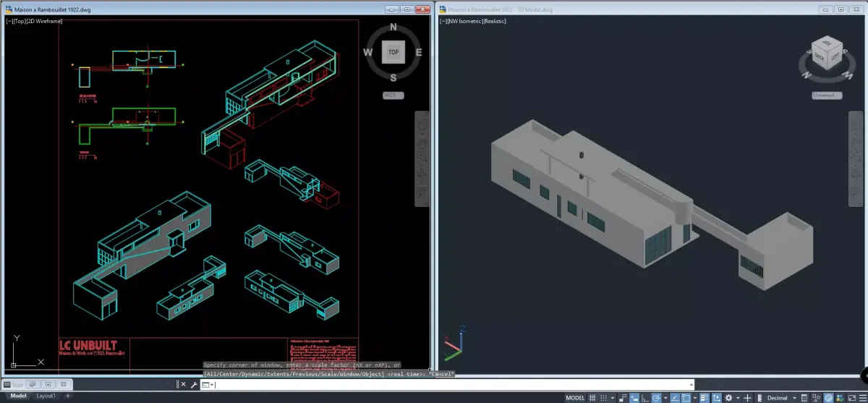The height and width of the screenshot is (403, 868).
Task: Click Maison a Rambouillet 1922.dwg title bar
Action: [x=217, y=9]
